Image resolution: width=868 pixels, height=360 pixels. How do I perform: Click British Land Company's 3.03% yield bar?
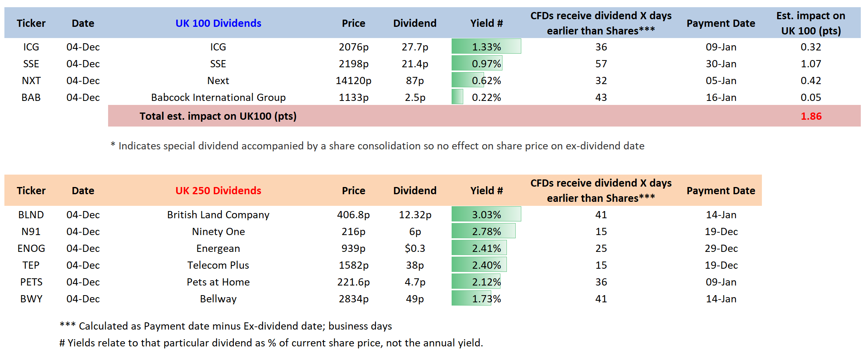tap(486, 215)
